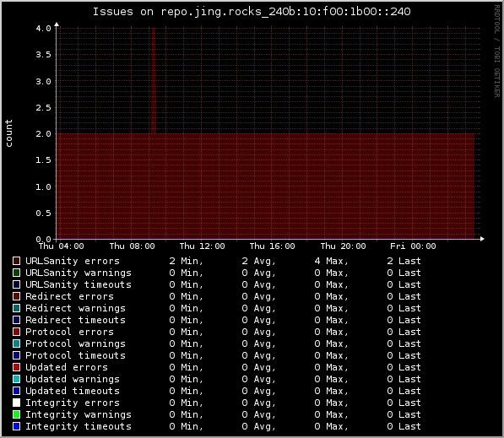
Task: Click the Thu 12:00 time axis label
Action: click(x=202, y=246)
